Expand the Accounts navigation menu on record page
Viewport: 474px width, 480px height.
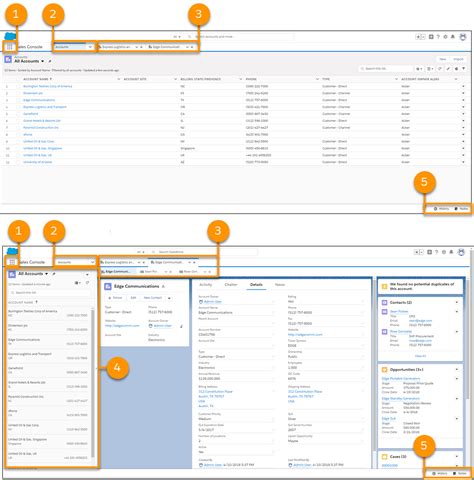click(x=92, y=263)
